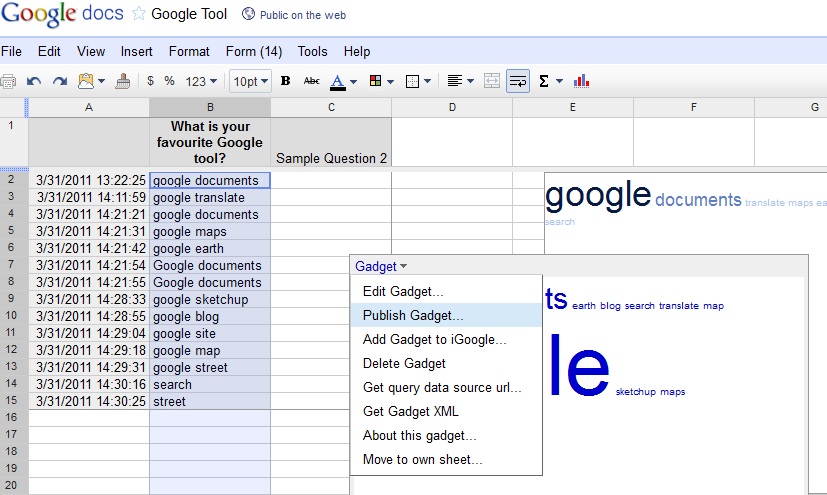Choose Get Gadget XML
Viewport: 827px width, 495px height.
[x=446, y=411]
